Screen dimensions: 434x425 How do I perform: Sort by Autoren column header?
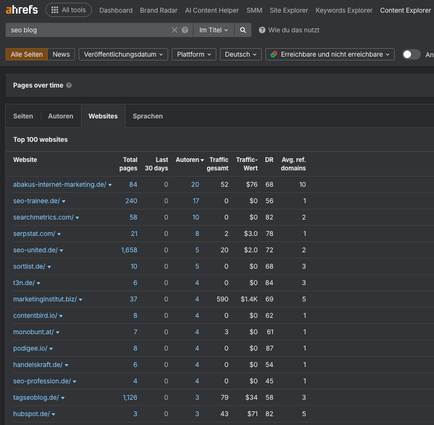click(x=190, y=160)
